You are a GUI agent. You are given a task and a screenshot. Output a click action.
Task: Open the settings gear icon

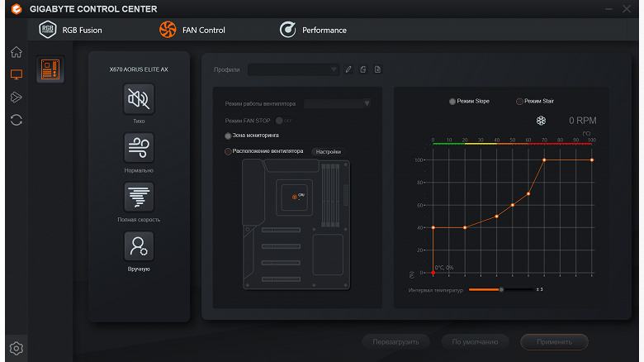16,349
